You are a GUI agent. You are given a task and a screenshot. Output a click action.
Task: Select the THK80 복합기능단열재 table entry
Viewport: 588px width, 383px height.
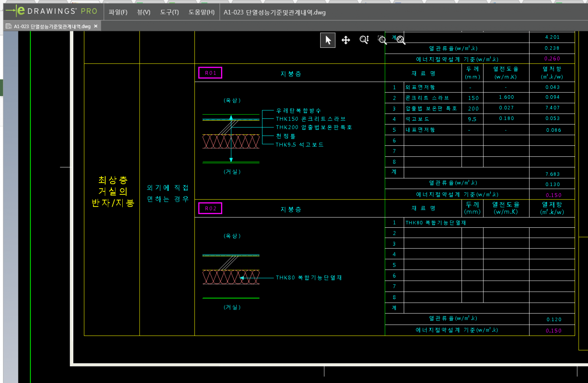click(436, 223)
